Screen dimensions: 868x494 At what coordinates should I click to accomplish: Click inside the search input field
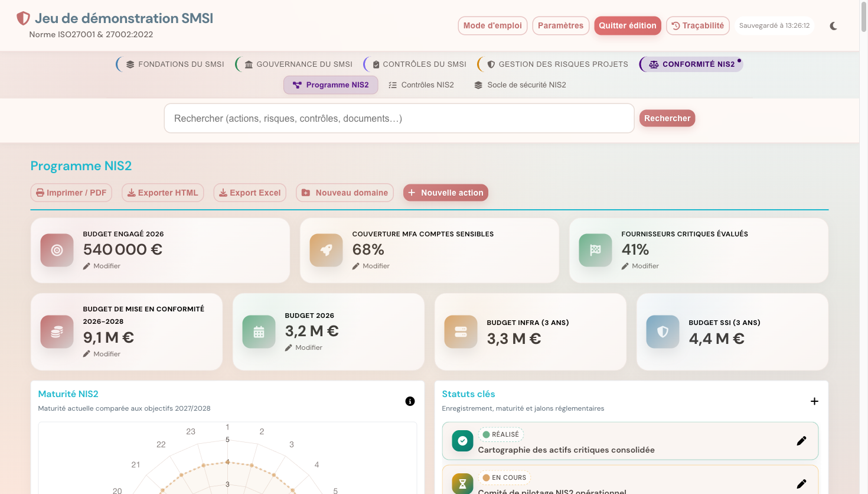399,118
